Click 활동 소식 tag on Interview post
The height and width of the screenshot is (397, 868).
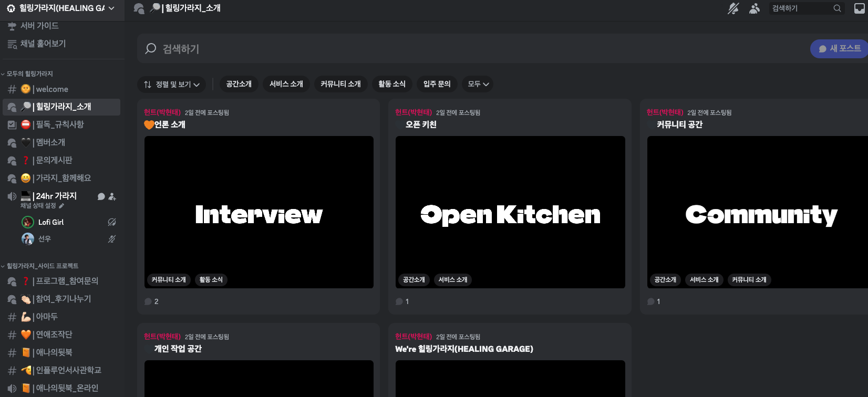pos(211,280)
